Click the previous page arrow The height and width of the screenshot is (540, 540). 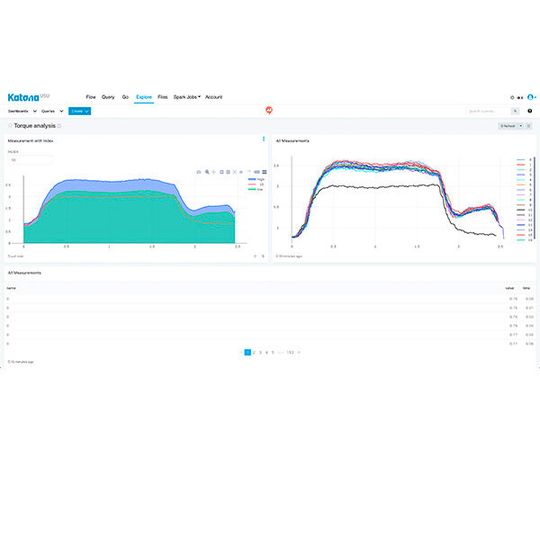241,352
